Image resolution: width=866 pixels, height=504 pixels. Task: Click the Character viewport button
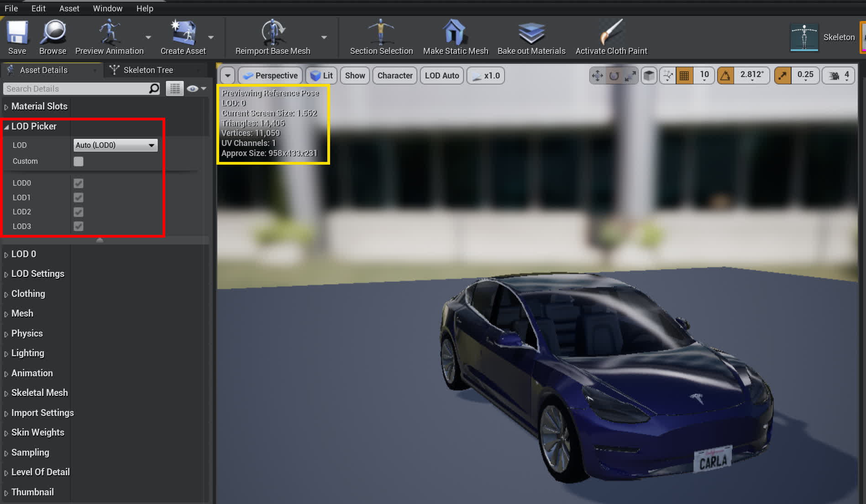[394, 76]
